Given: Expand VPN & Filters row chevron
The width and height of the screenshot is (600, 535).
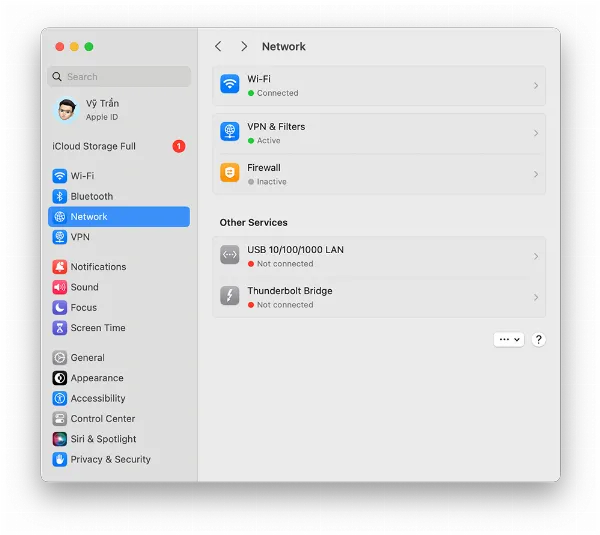Looking at the screenshot, I should (536, 133).
